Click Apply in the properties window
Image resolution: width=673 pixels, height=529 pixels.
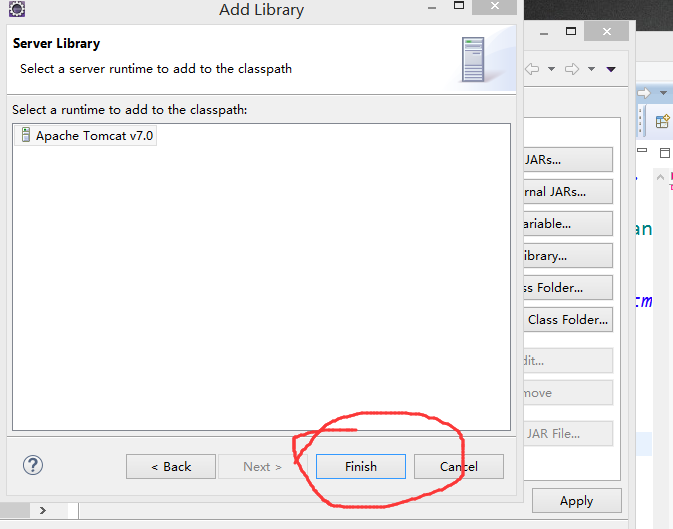576,501
